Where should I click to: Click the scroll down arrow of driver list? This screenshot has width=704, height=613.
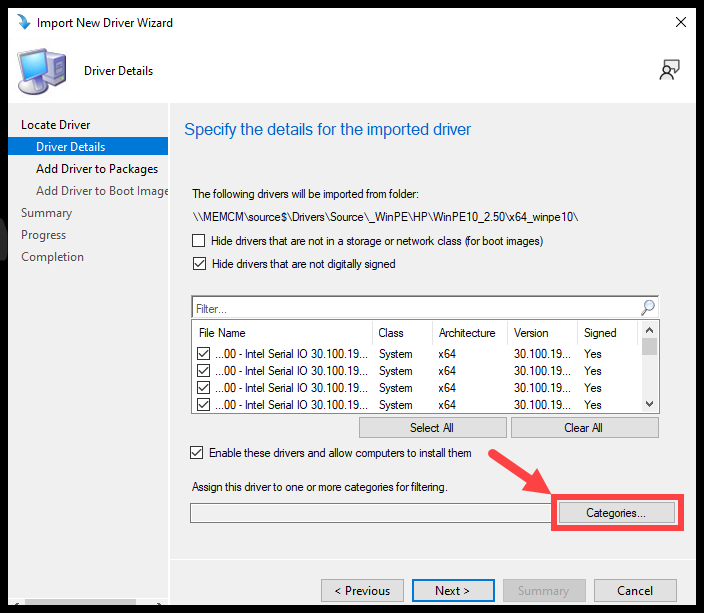[x=649, y=404]
